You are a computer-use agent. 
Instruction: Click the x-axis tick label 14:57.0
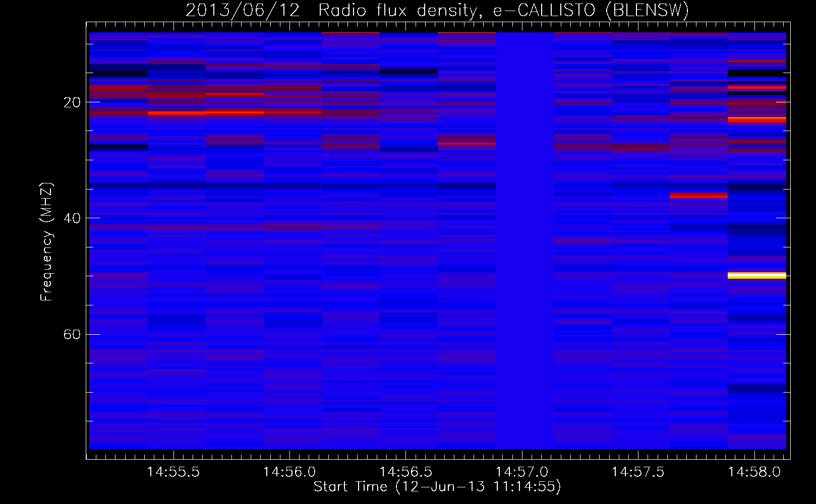click(522, 472)
